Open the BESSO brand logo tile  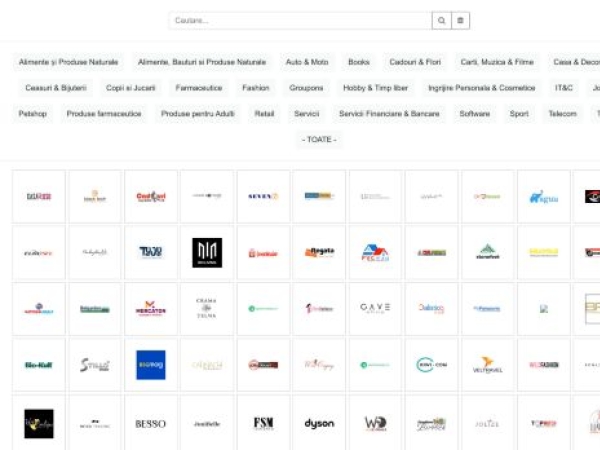coord(151,423)
